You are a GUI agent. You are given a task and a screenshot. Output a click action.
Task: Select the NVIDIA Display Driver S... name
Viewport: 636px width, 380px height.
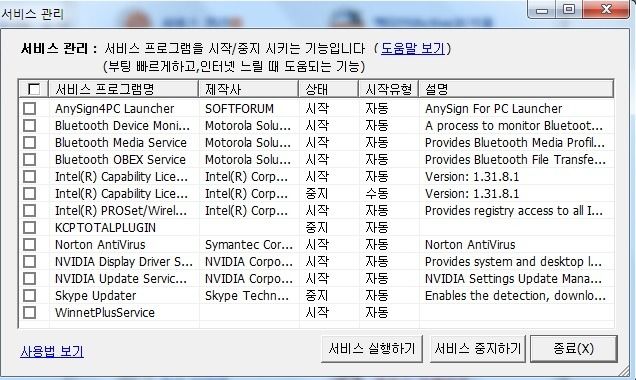click(x=124, y=262)
